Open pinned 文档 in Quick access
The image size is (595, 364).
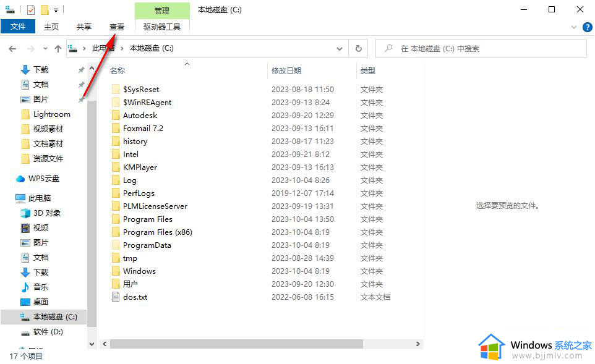pyautogui.click(x=41, y=84)
